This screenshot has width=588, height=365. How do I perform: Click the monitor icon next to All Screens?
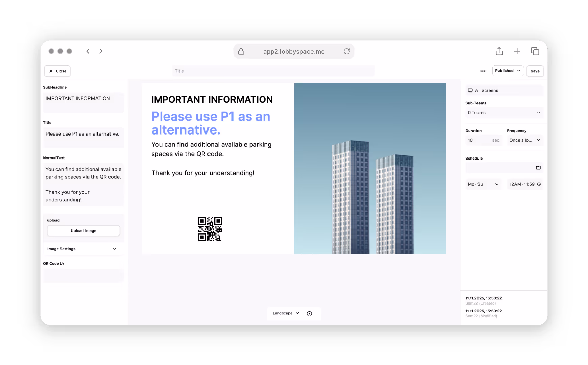coord(470,90)
